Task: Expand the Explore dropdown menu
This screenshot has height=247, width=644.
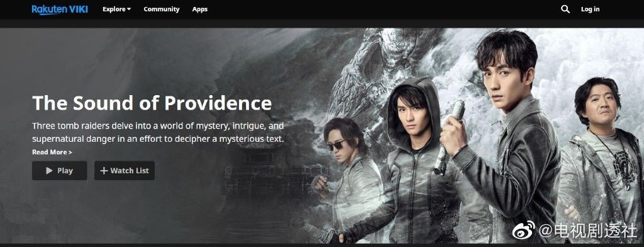Action: pos(116,9)
